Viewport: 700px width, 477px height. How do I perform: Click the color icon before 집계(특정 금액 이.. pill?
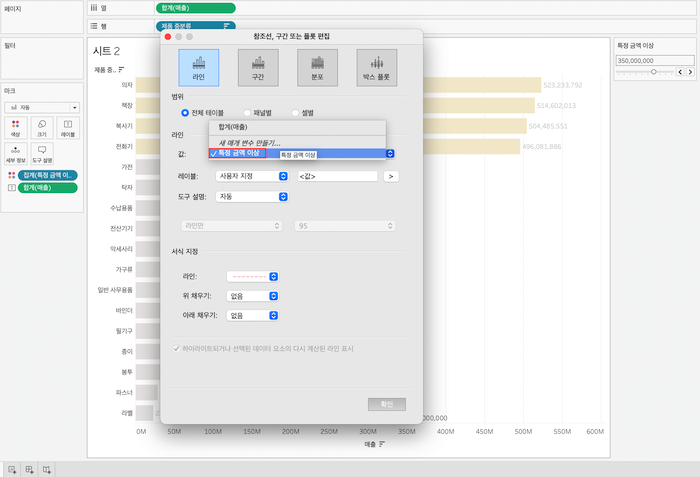click(12, 175)
